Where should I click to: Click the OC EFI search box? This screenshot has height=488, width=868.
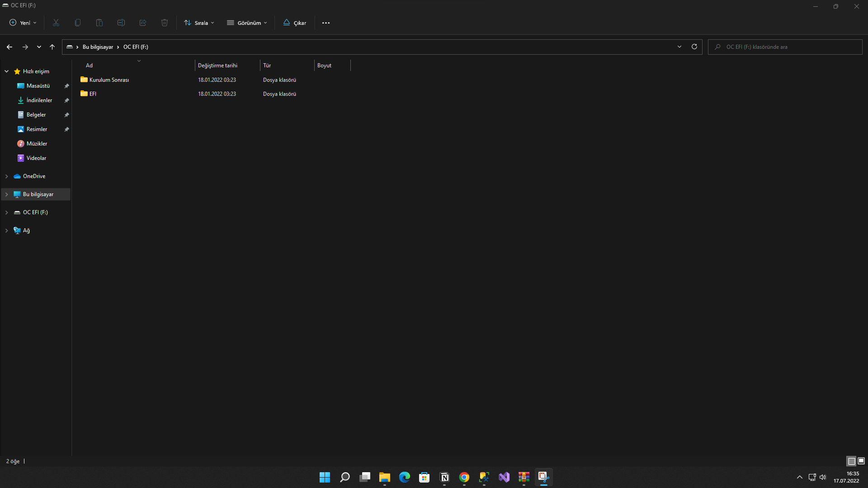(x=787, y=47)
